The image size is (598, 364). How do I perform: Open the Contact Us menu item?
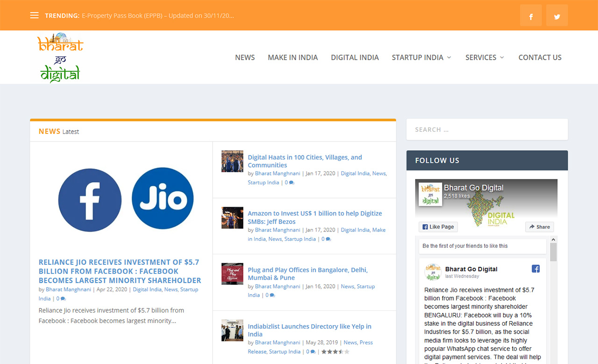(540, 57)
